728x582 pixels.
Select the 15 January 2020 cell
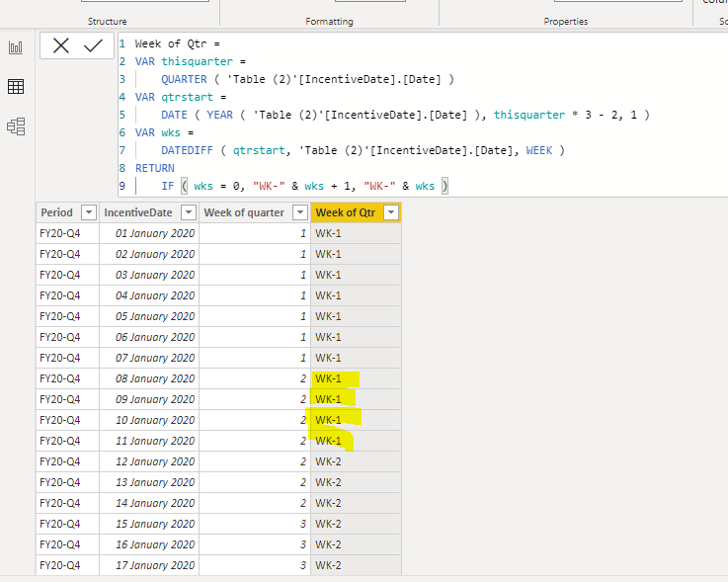pos(149,524)
